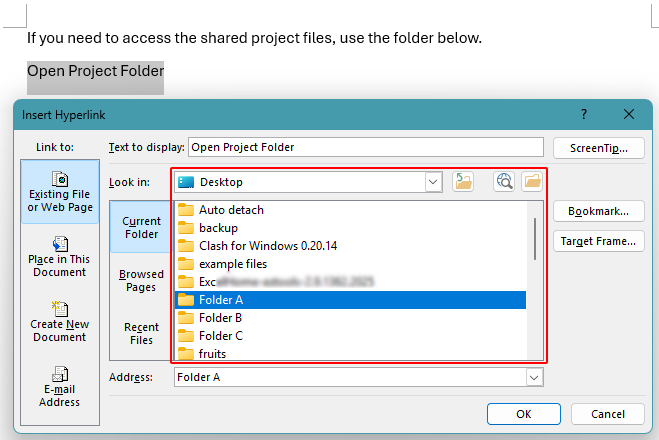This screenshot has height=440, width=659.
Task: Click the help question mark icon
Action: pyautogui.click(x=584, y=114)
